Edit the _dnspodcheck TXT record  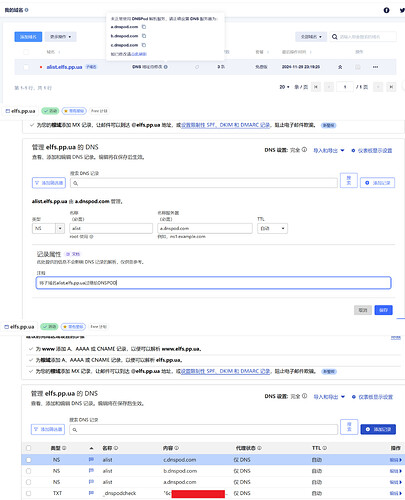coord(395,493)
